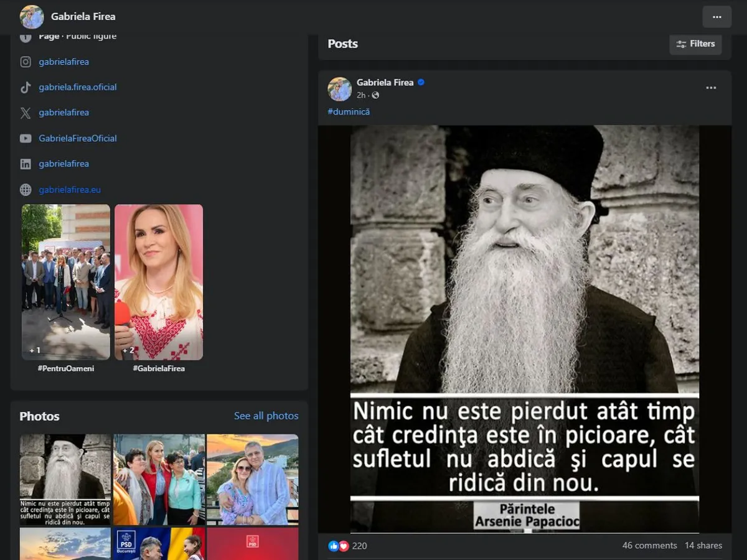Open the Arsenie Papacioc quote post image
The width and height of the screenshot is (747, 560).
point(524,329)
